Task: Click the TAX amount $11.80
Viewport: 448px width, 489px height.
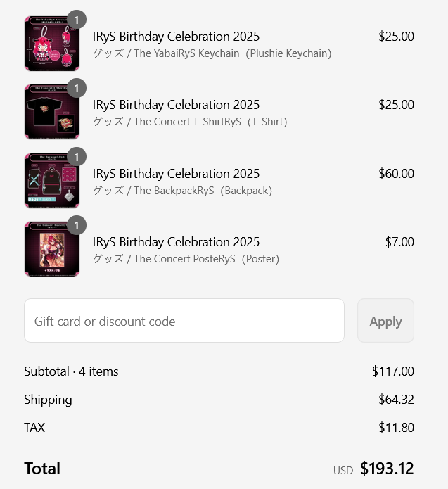Action: click(x=396, y=428)
